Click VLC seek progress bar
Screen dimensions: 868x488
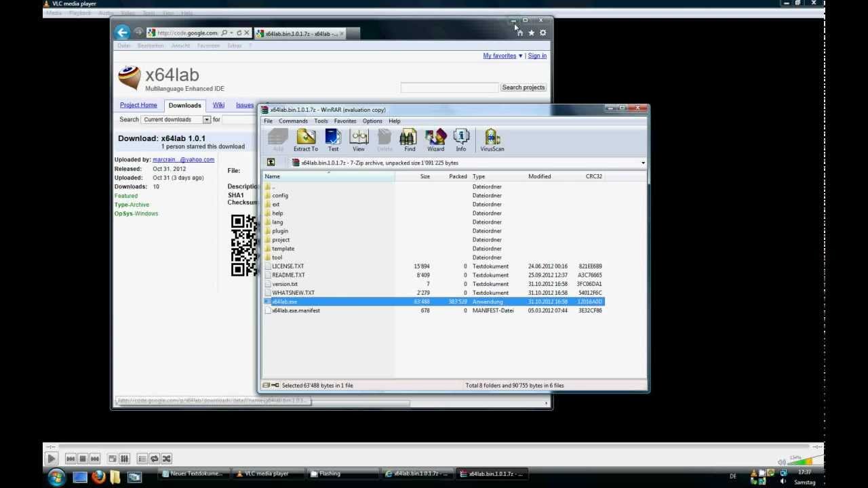tap(433, 447)
